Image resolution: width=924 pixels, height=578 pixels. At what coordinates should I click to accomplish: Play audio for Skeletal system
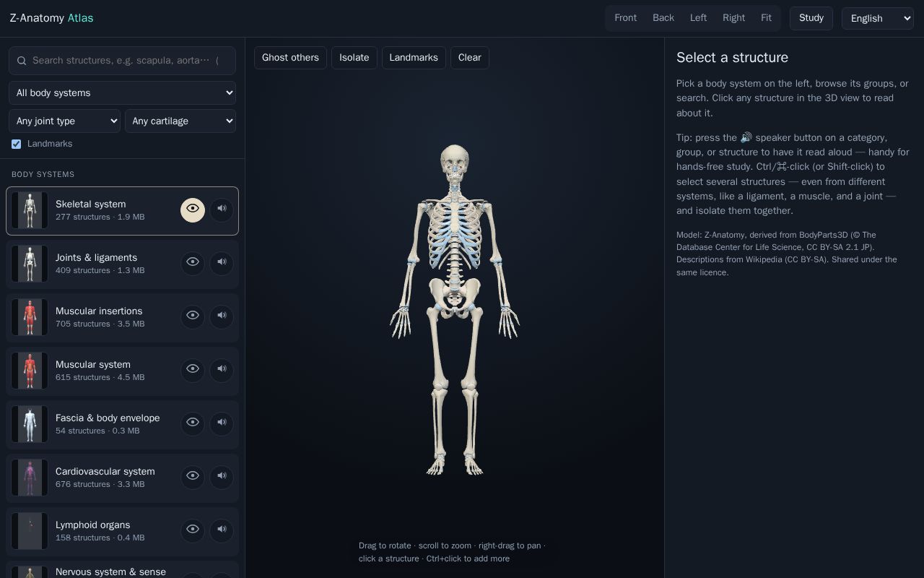tap(222, 209)
